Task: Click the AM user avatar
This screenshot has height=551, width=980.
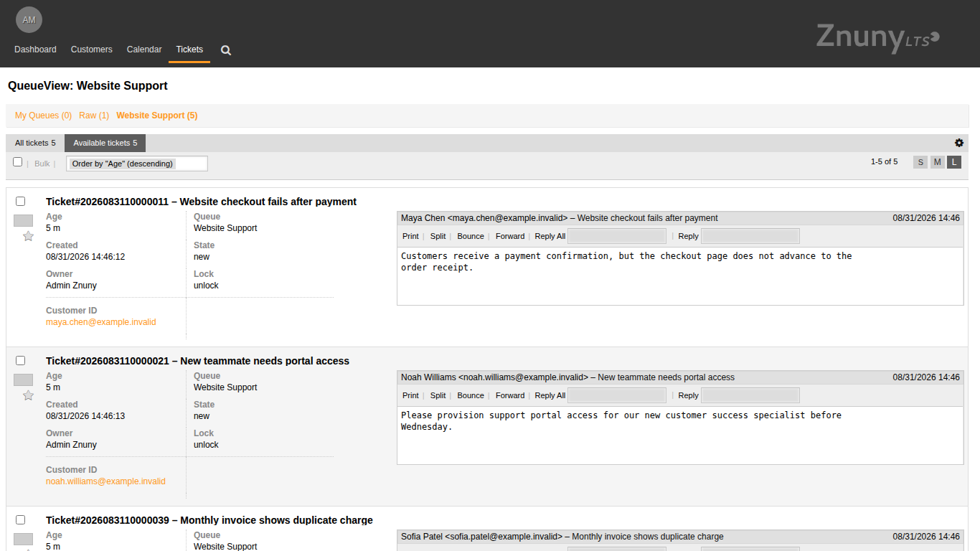Action: click(x=29, y=20)
